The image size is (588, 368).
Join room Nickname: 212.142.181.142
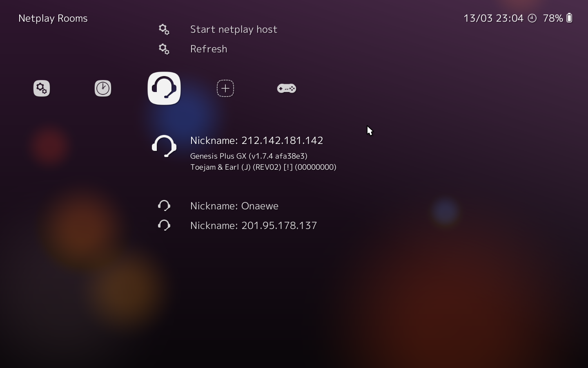click(x=256, y=141)
